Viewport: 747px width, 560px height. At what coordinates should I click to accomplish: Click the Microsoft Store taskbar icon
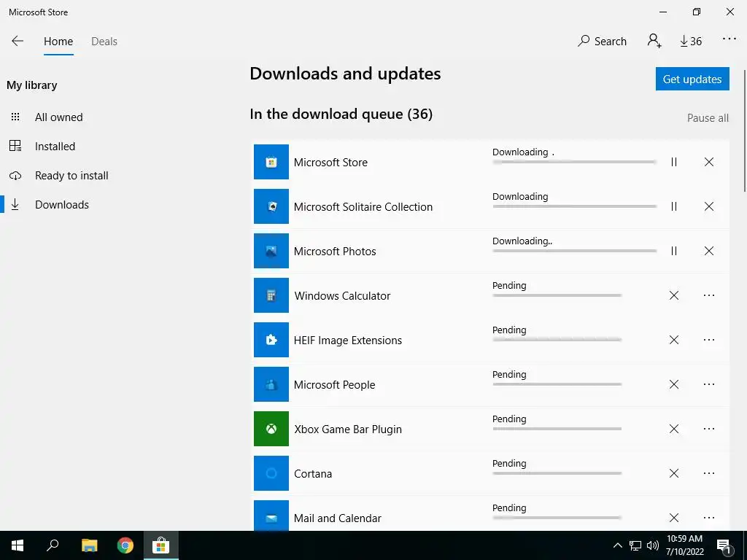click(161, 545)
